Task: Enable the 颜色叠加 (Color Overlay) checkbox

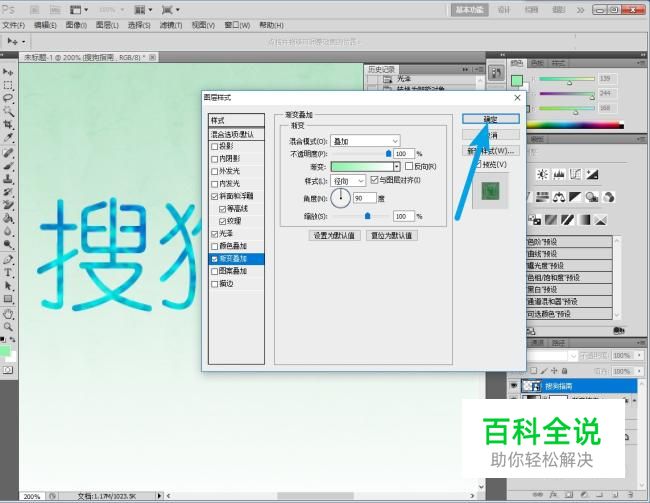Action: pyautogui.click(x=215, y=246)
